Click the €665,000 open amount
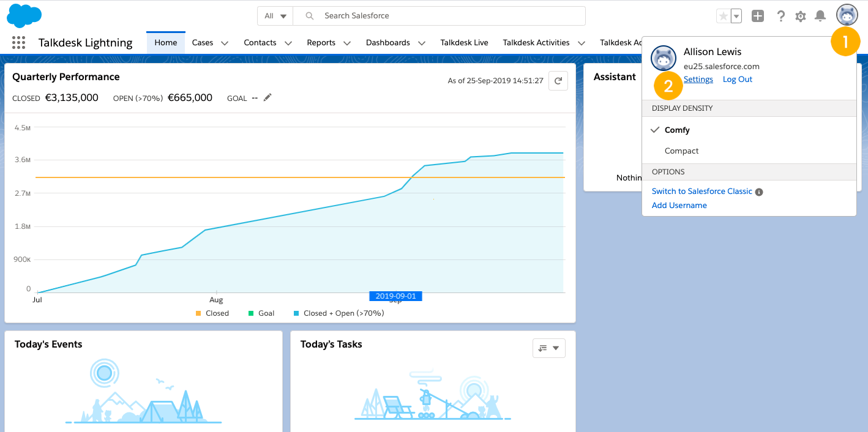 190,97
